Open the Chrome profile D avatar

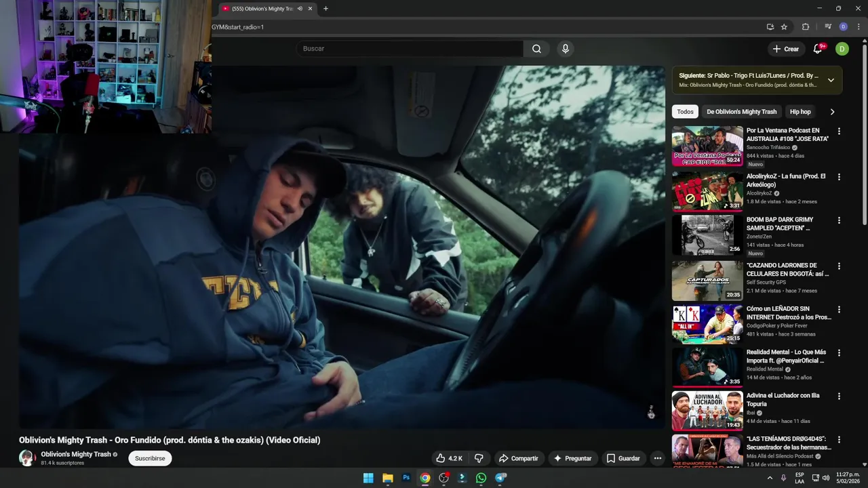(x=843, y=27)
